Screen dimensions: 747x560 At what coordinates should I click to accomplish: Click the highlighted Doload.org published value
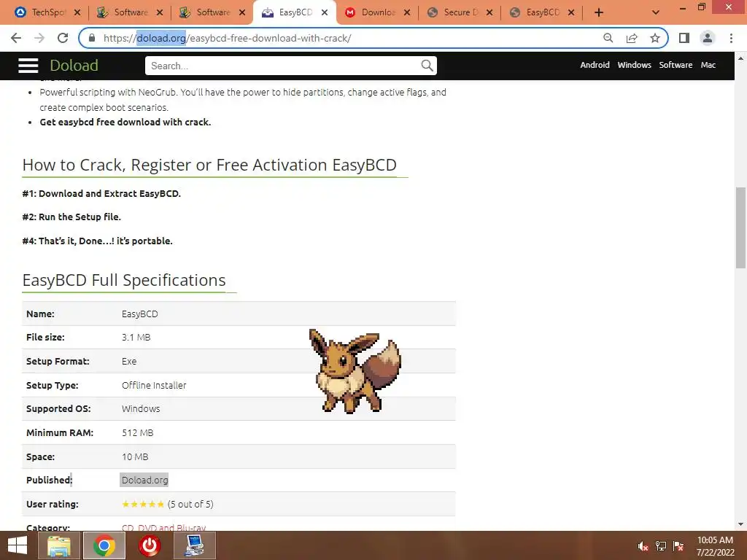[x=145, y=480]
